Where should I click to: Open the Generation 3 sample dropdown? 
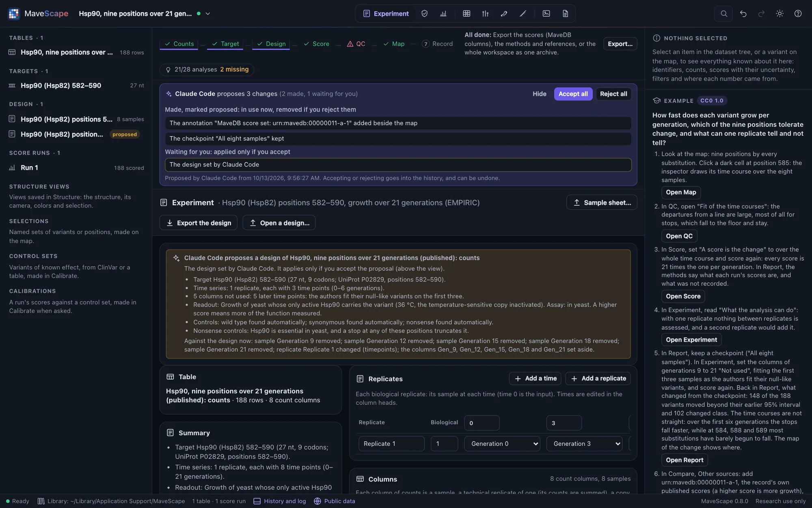coord(585,444)
